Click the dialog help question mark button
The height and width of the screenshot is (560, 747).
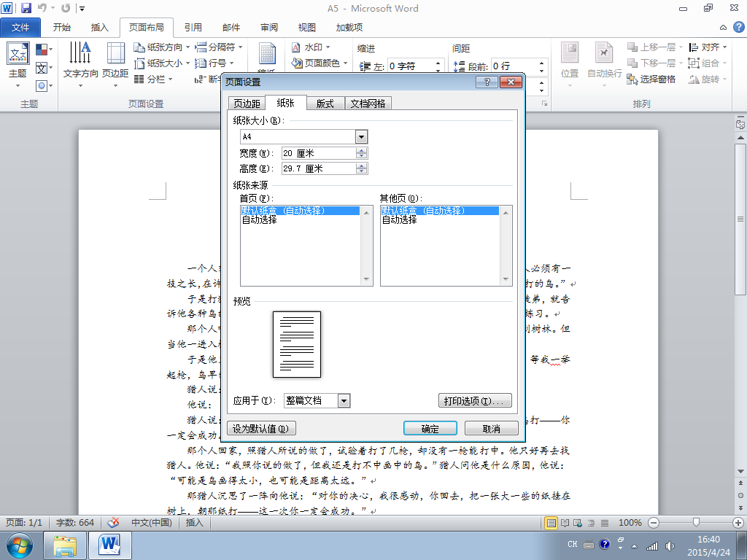[x=487, y=82]
